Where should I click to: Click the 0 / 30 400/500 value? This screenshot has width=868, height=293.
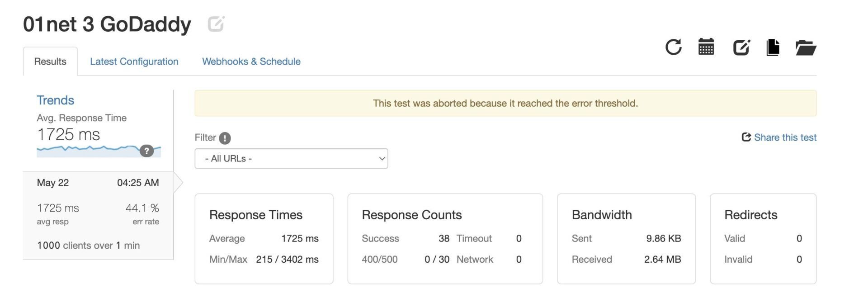[437, 259]
